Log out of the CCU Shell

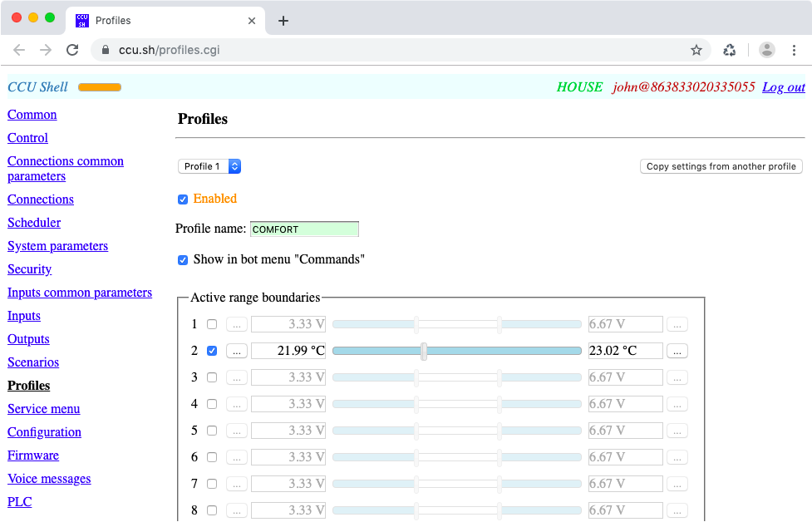pyautogui.click(x=784, y=87)
